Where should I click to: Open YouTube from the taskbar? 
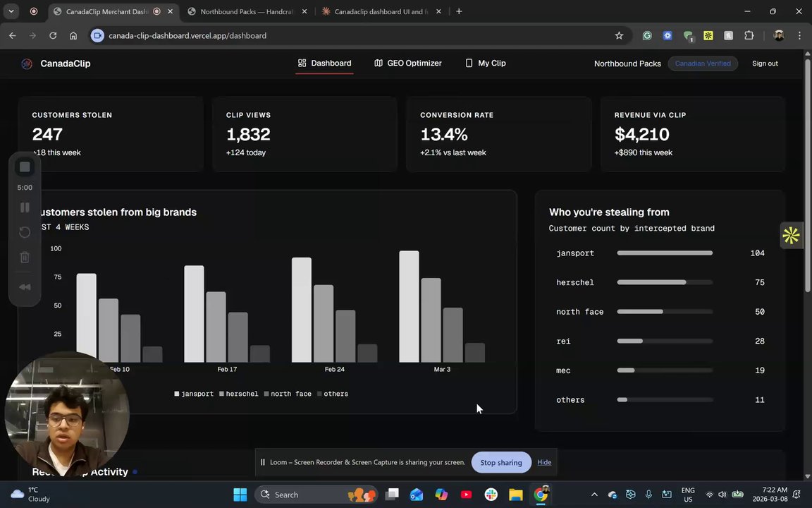tap(466, 495)
